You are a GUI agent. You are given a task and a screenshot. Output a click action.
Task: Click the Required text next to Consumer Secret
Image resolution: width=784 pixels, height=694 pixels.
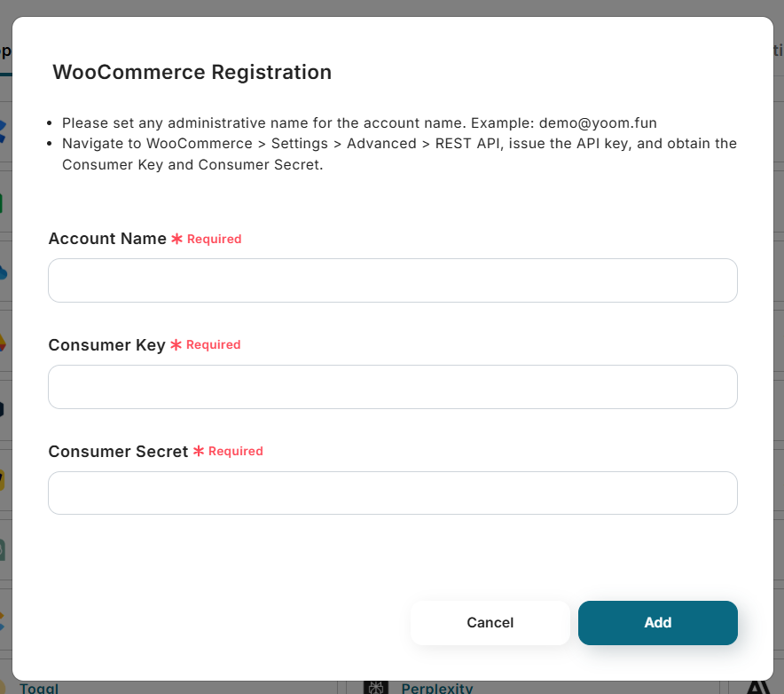click(236, 451)
